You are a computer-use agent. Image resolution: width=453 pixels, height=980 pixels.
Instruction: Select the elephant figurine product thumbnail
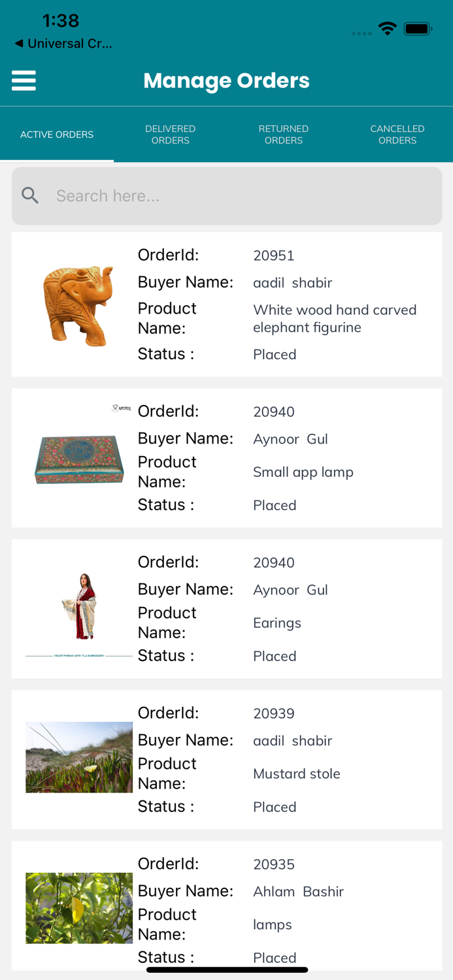tap(78, 305)
